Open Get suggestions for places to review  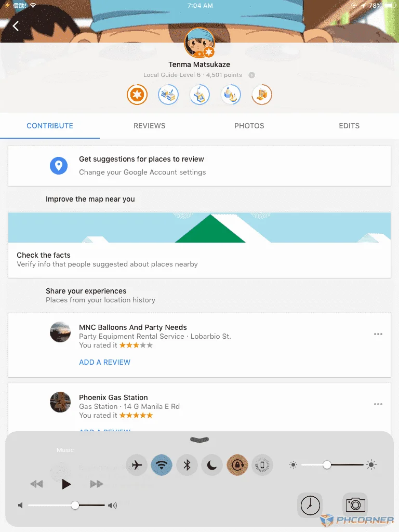click(x=141, y=159)
